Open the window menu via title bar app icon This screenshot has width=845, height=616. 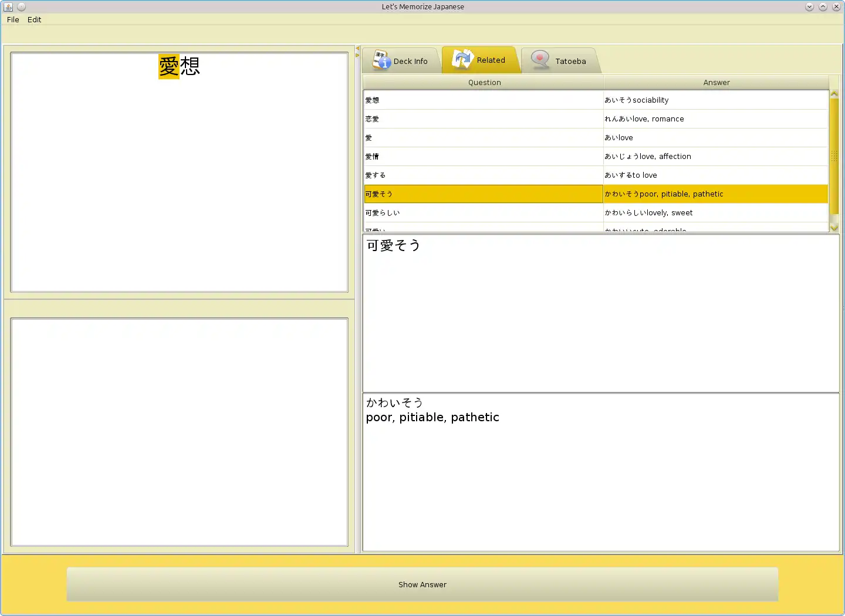point(8,7)
